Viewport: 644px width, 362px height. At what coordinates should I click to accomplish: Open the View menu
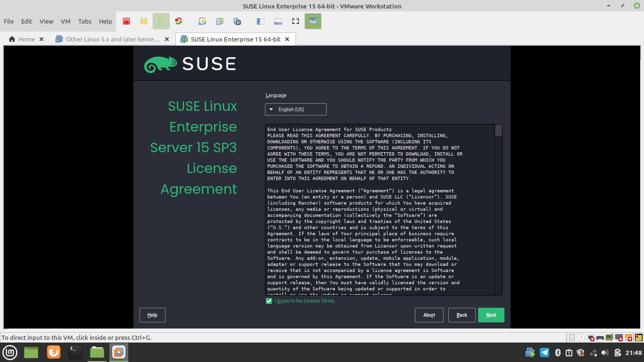[x=46, y=21]
